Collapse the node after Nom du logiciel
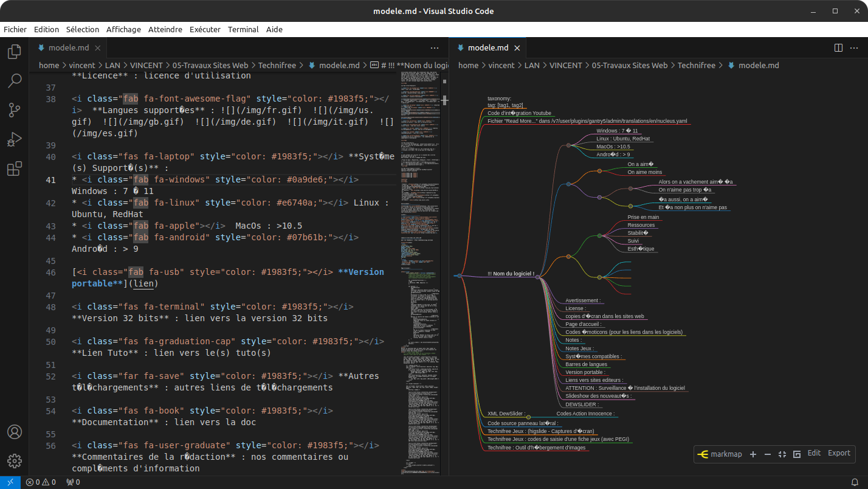The height and width of the screenshot is (489, 868). (x=539, y=276)
